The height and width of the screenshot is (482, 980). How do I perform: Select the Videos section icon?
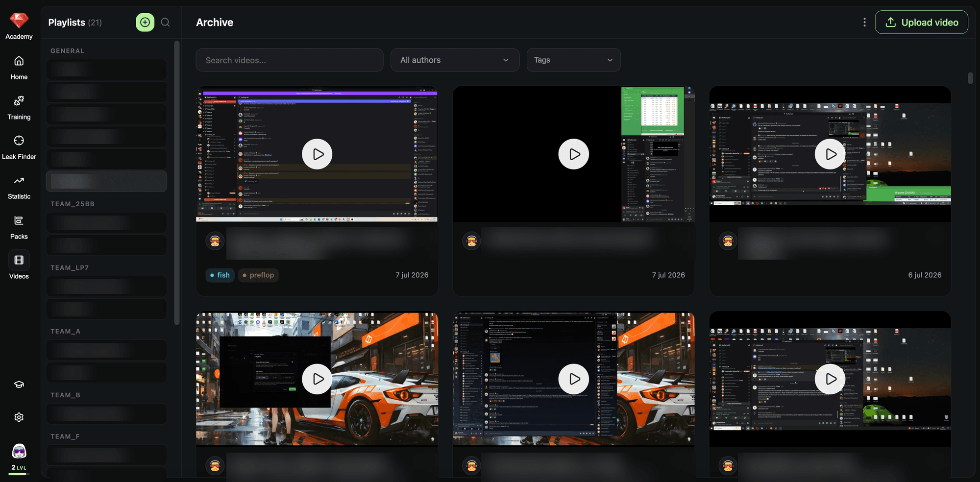[19, 260]
